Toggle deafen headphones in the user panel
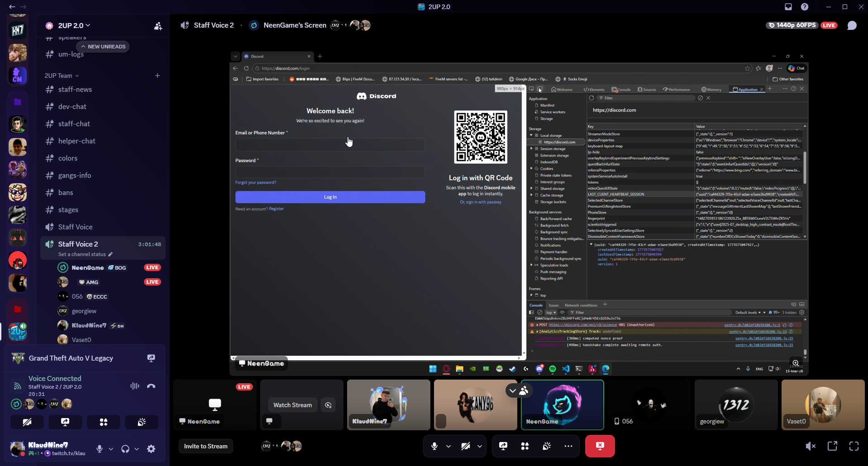This screenshot has height=466, width=868. (x=125, y=449)
